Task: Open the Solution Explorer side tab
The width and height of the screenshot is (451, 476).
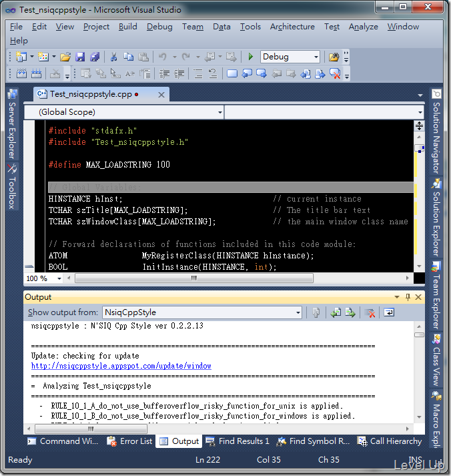Action: (x=436, y=218)
